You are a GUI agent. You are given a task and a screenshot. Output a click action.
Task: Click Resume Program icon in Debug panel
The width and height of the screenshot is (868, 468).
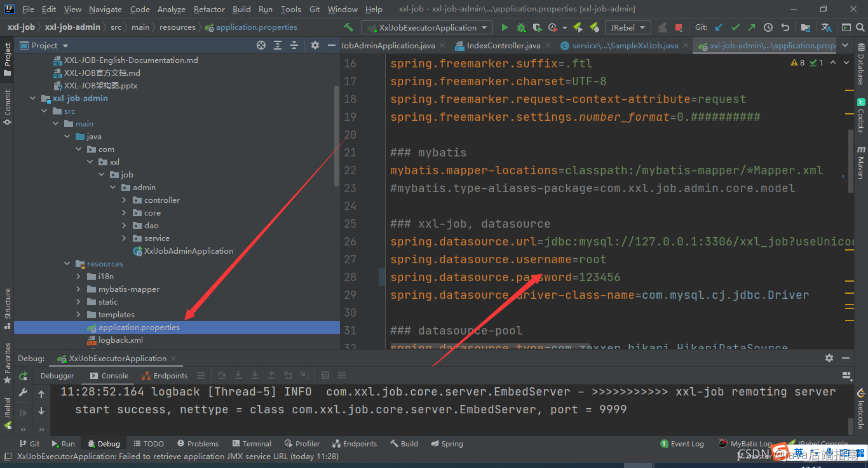click(24, 412)
